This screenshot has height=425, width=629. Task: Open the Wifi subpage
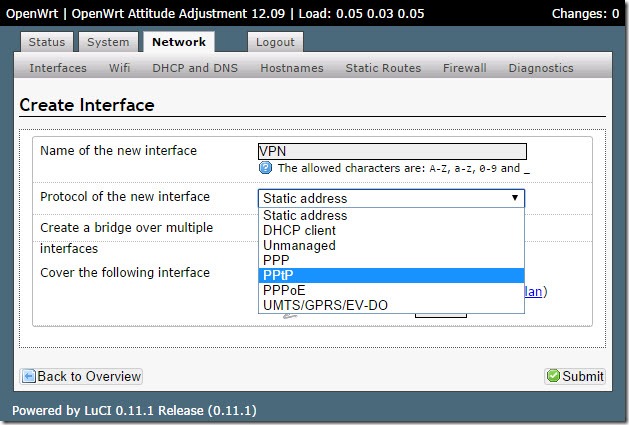click(120, 68)
